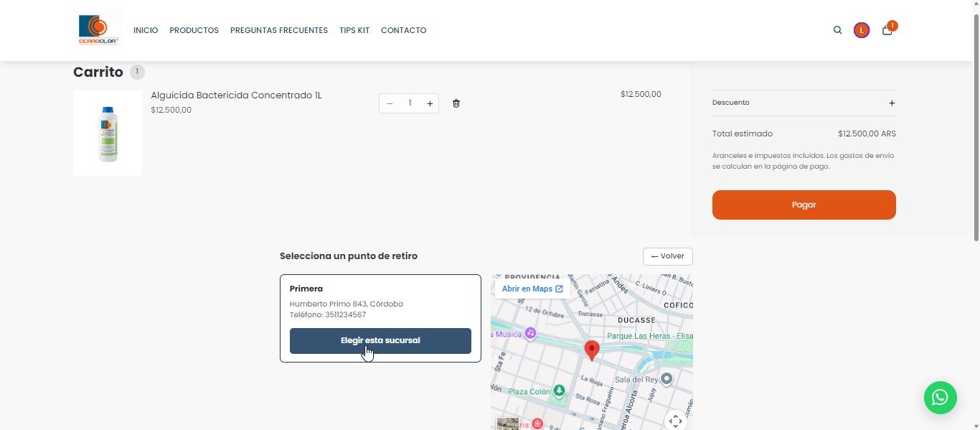
Task: Click the Alguicida product thumbnail image
Action: [x=108, y=134]
